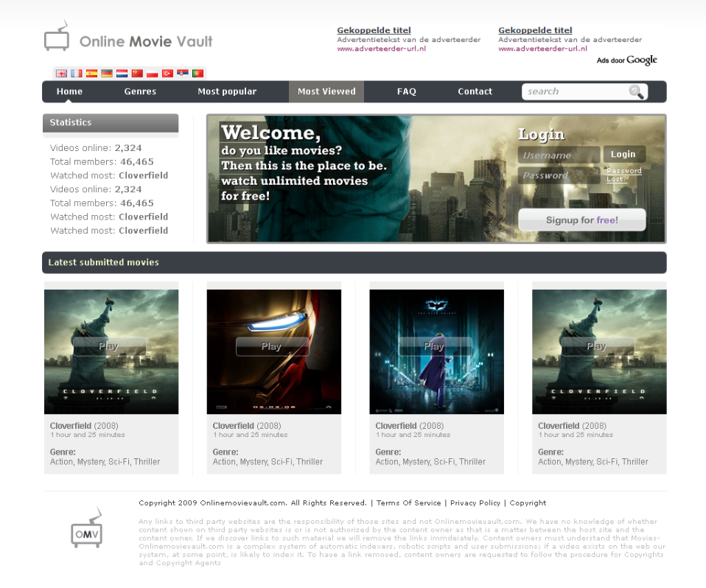
Task: Open the Contact page
Action: point(475,91)
